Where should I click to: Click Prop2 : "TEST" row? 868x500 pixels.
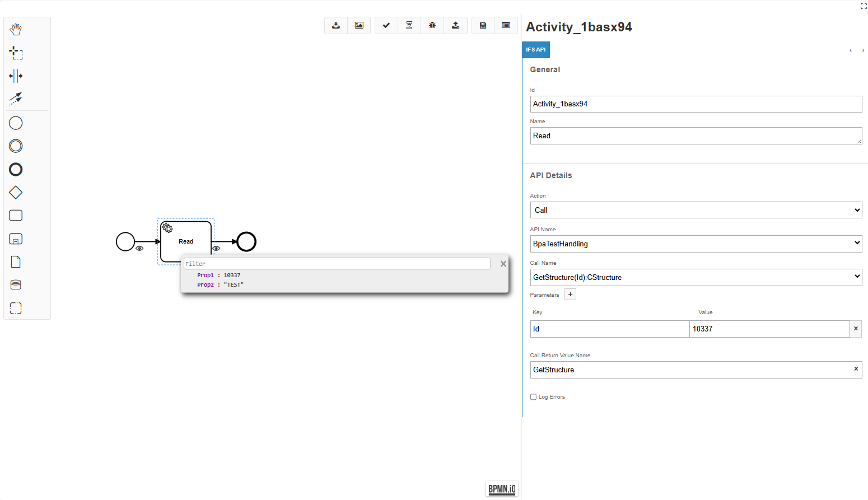pos(220,285)
